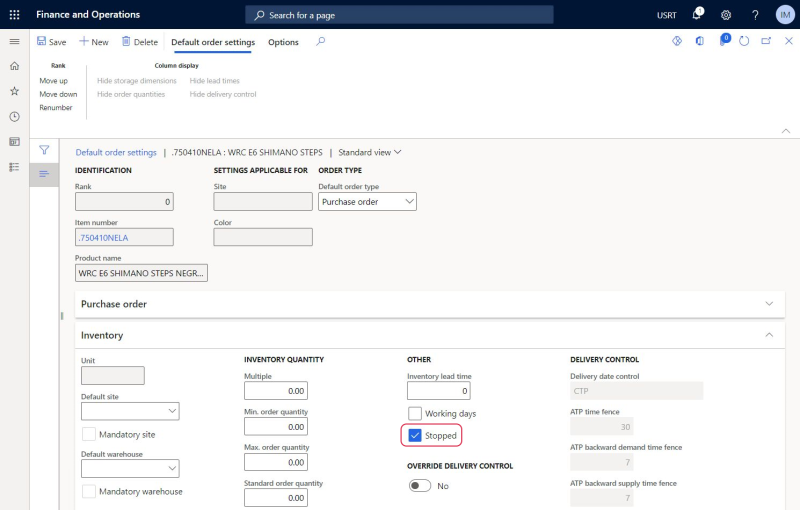
Task: Open Favorites star in sidebar
Action: [x=14, y=91]
